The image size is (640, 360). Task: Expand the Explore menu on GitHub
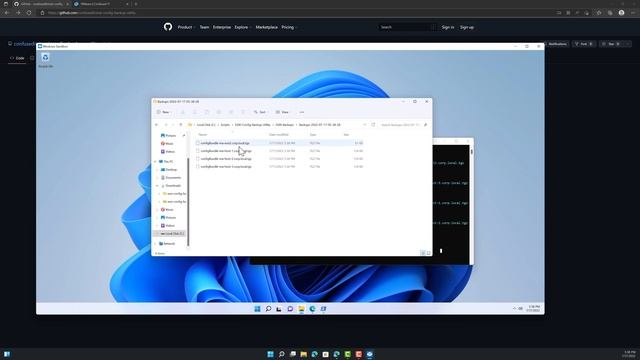click(x=242, y=27)
